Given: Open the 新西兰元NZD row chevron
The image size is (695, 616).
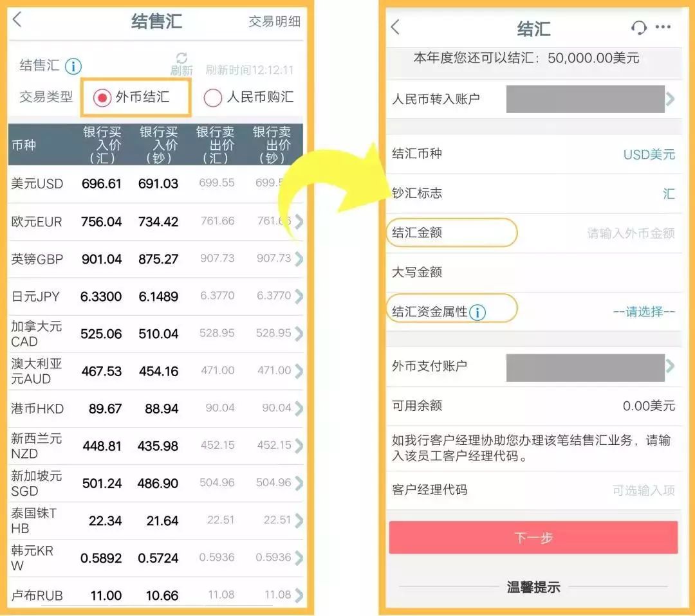Looking at the screenshot, I should [x=299, y=446].
